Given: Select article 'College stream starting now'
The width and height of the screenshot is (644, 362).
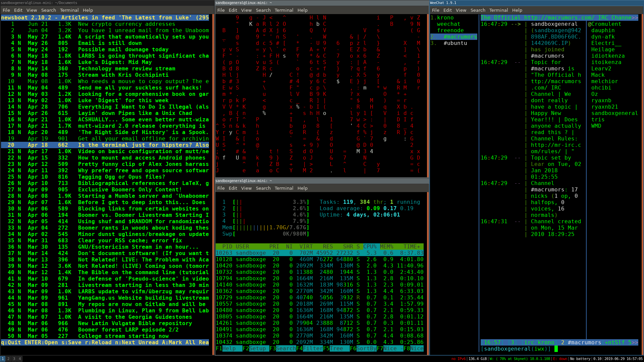Looking at the screenshot, I should pos(105,336).
